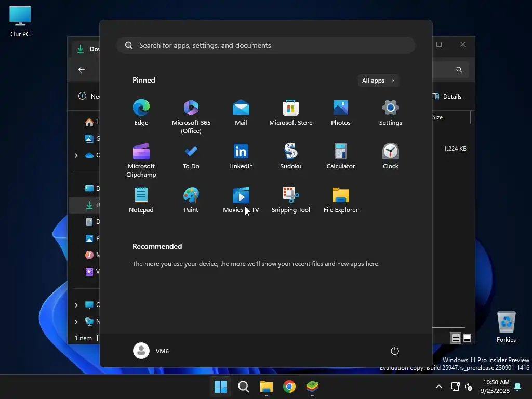Image resolution: width=532 pixels, height=399 pixels.
Task: Select the Downloads tab in File Explorer
Action: click(x=86, y=49)
